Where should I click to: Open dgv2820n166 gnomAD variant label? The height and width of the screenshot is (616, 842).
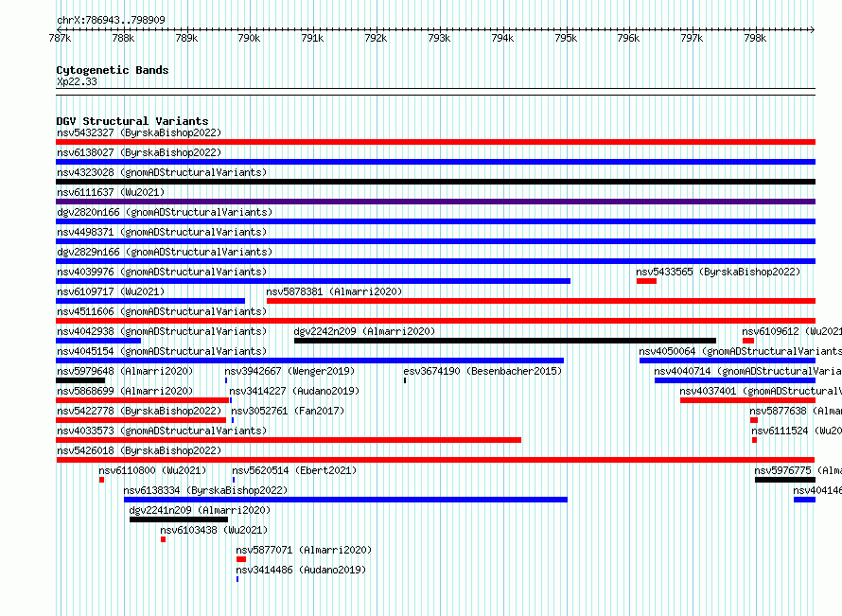pyautogui.click(x=165, y=212)
